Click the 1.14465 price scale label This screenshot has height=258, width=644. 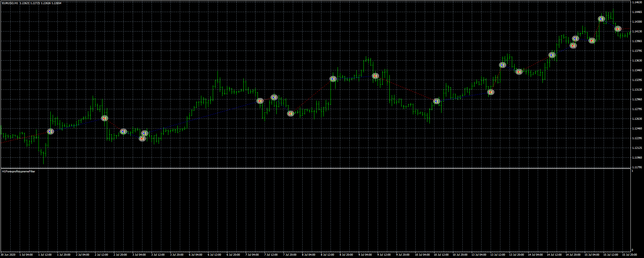point(637,12)
